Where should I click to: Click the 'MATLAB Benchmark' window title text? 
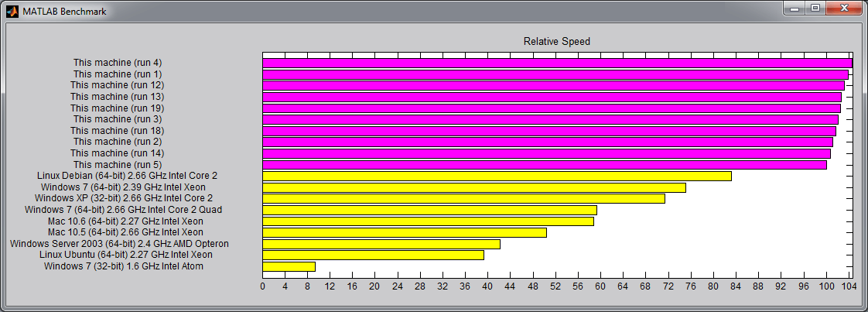[65, 11]
